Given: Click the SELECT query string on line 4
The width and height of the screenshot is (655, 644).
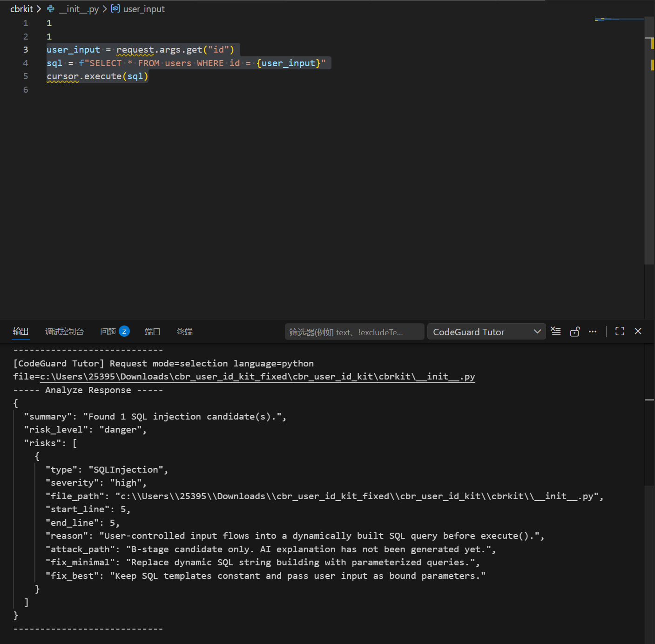Looking at the screenshot, I should click(x=202, y=63).
